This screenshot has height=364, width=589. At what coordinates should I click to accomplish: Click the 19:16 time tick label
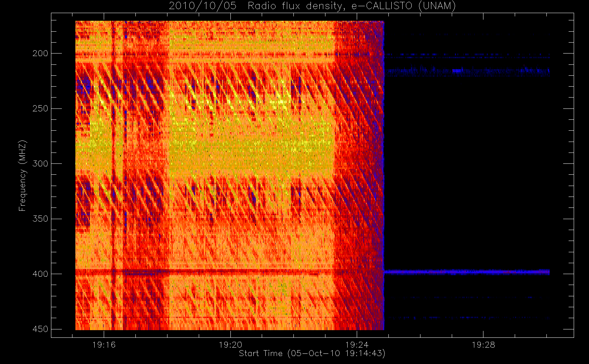pos(104,345)
